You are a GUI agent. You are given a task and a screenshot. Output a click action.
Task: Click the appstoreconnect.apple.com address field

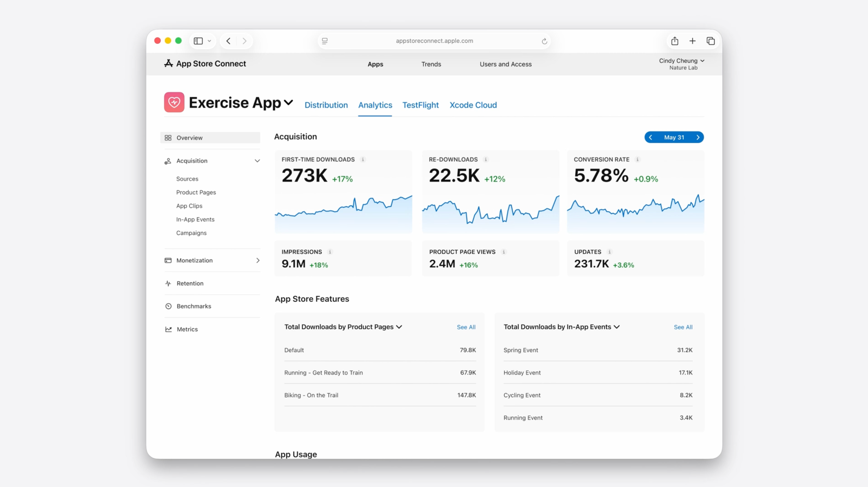pyautogui.click(x=434, y=41)
